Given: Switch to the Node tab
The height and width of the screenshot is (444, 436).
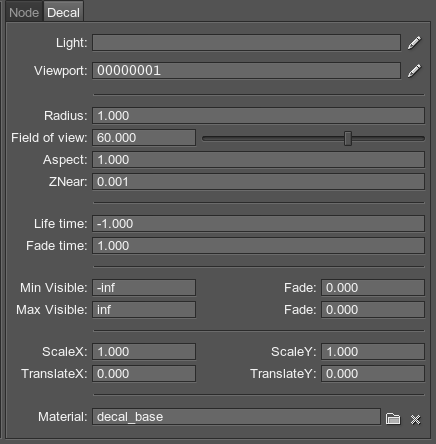Looking at the screenshot, I should [x=24, y=13].
